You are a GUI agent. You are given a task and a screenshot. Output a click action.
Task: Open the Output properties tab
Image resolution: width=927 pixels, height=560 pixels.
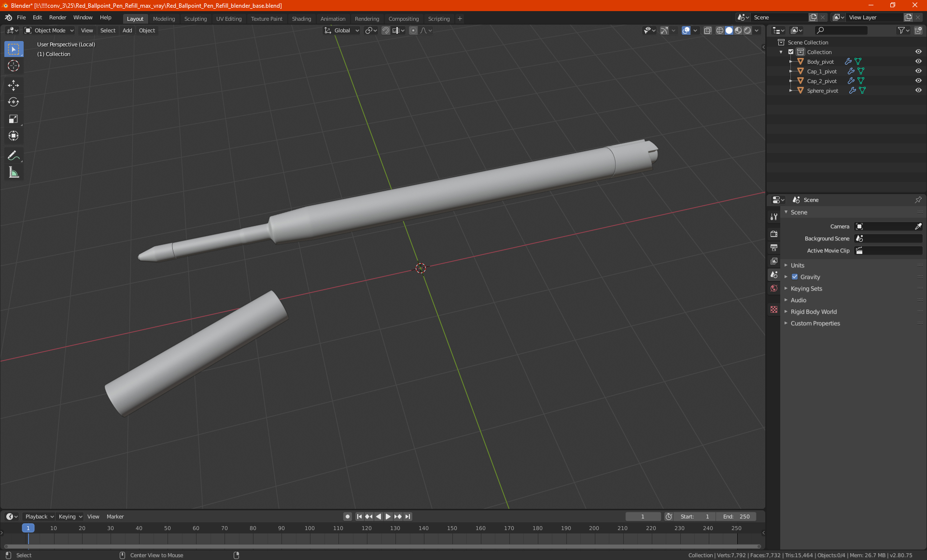[x=774, y=248]
